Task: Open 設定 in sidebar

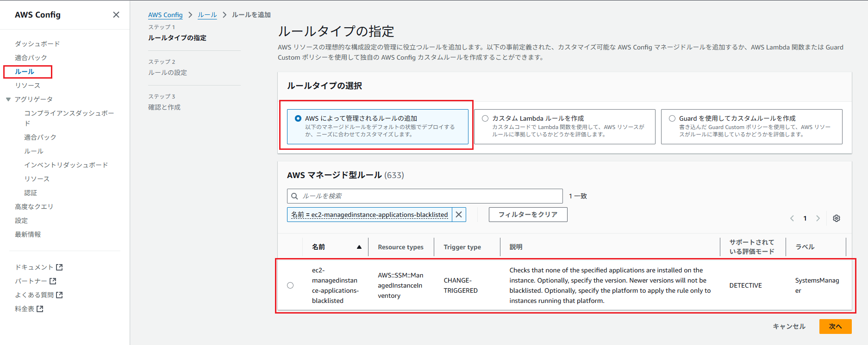Action: [21, 221]
